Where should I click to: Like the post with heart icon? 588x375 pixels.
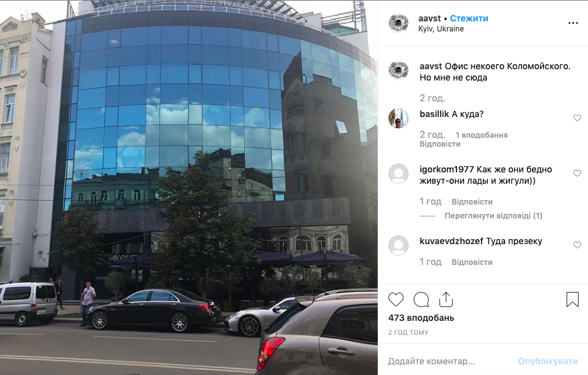395,299
